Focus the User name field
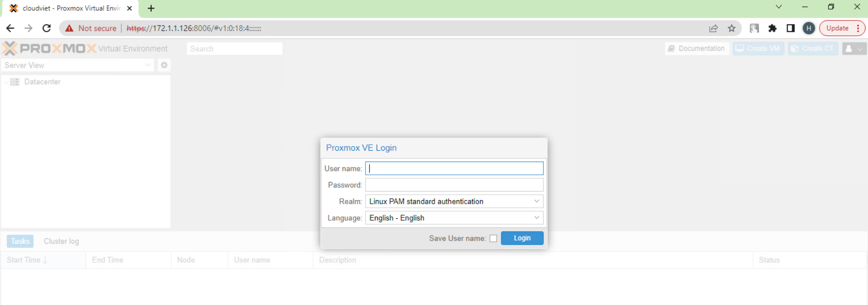The width and height of the screenshot is (868, 305). pyautogui.click(x=454, y=168)
